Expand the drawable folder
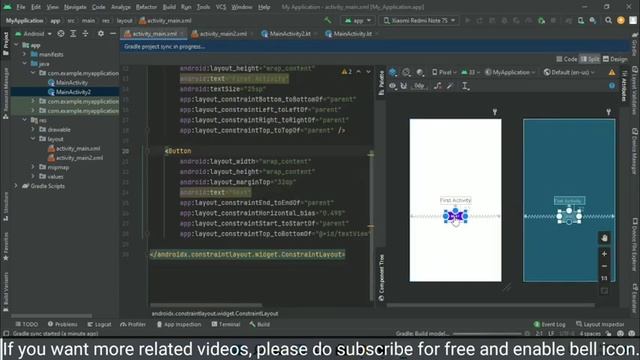The height and width of the screenshot is (360, 640). click(x=33, y=129)
